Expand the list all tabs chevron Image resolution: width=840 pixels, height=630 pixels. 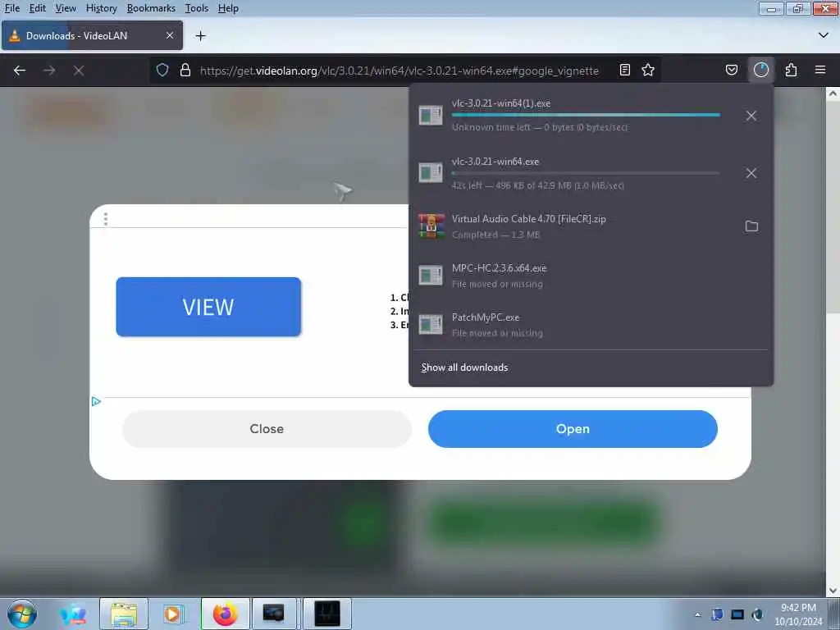point(824,35)
